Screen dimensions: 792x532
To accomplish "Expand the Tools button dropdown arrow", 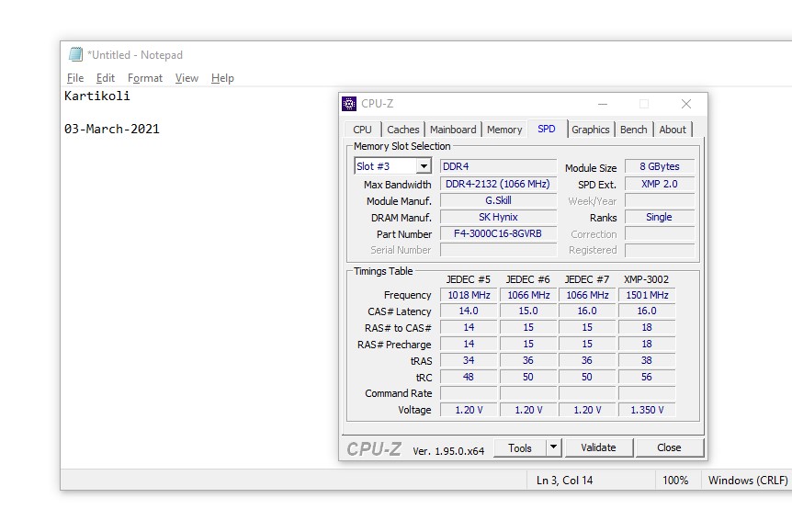I will click(553, 447).
